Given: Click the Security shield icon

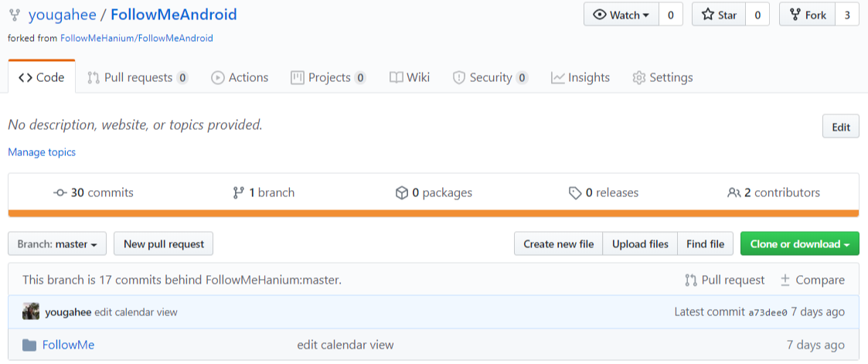Looking at the screenshot, I should pos(458,77).
